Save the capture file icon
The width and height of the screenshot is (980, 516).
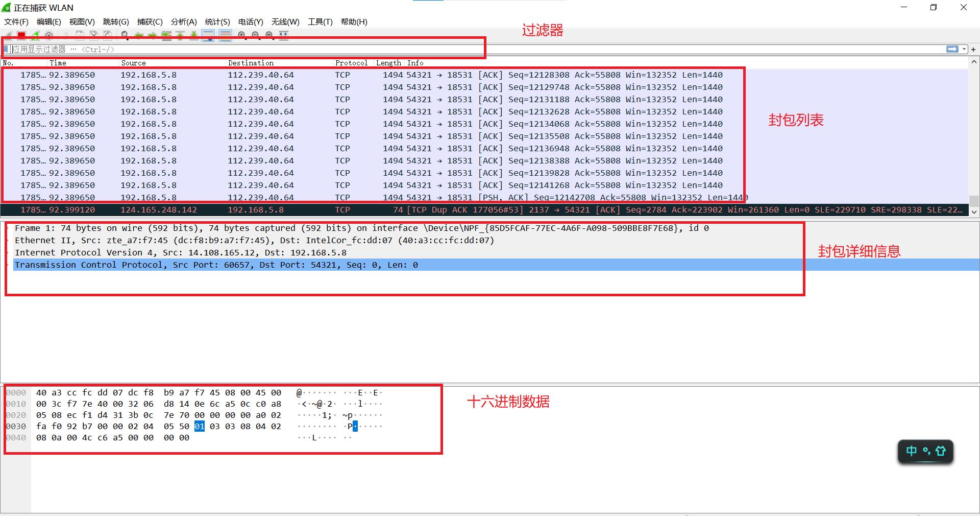(80, 35)
